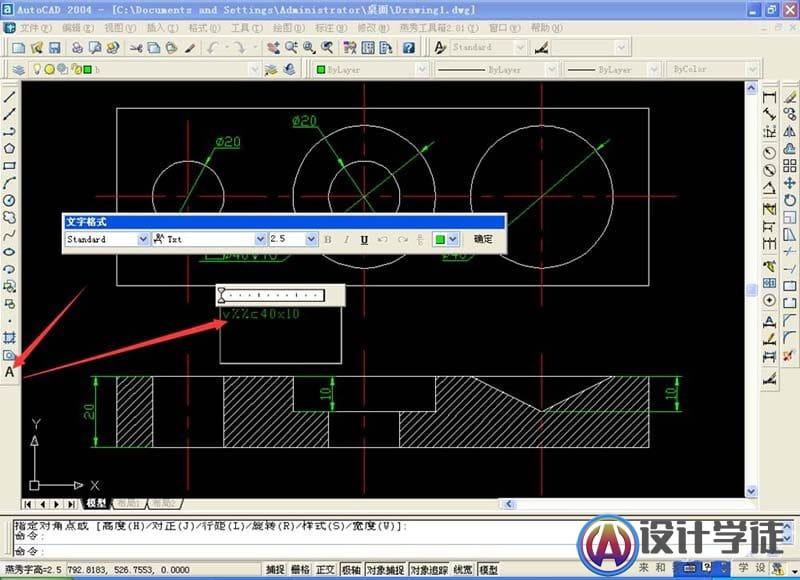Click the Undo arrow in Standard toolbar
Viewport: 800px width, 580px height.
tap(213, 48)
